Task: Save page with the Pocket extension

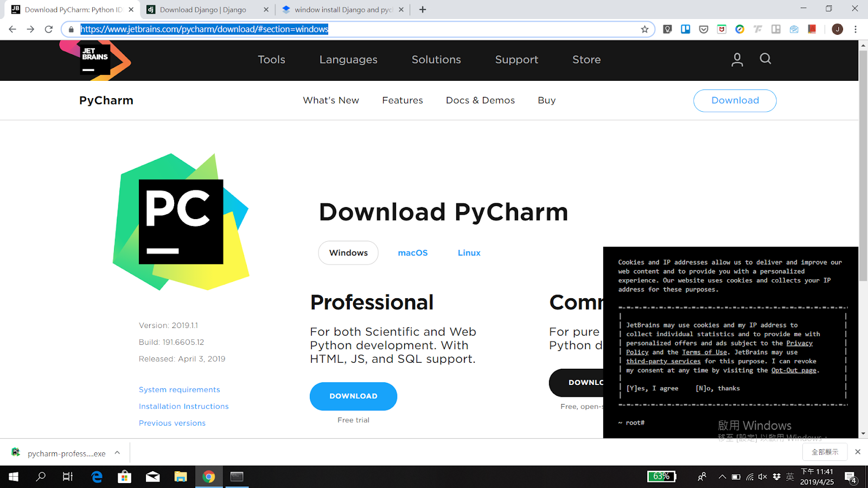Action: [704, 29]
